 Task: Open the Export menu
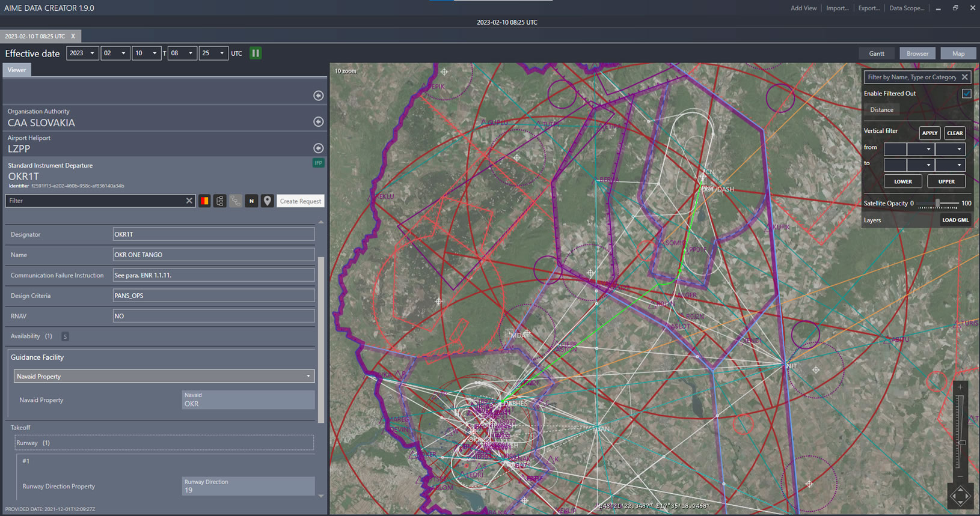coord(868,8)
